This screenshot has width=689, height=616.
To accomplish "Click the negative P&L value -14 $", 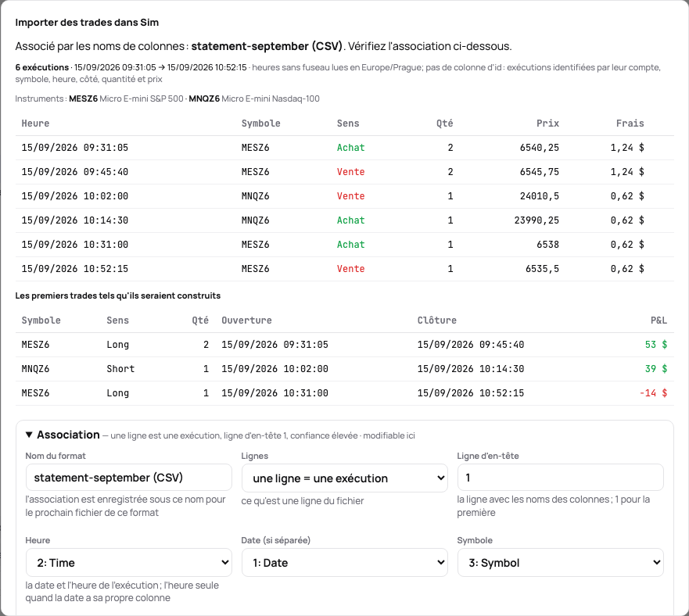I will coord(653,392).
